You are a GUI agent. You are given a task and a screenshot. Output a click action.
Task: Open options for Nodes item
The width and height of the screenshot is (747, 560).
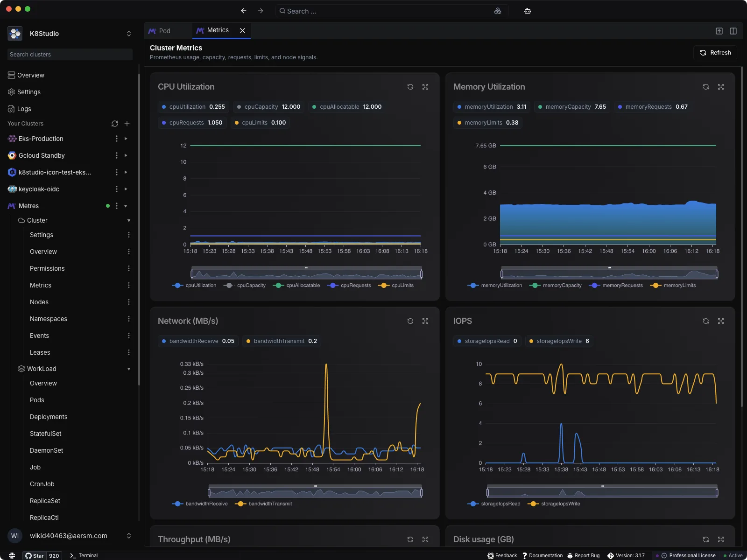[x=129, y=302]
